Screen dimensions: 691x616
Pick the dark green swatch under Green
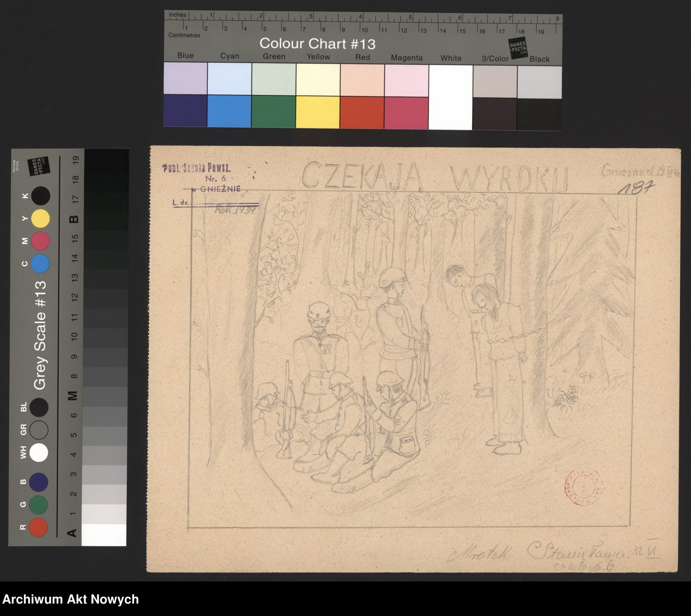[274, 111]
